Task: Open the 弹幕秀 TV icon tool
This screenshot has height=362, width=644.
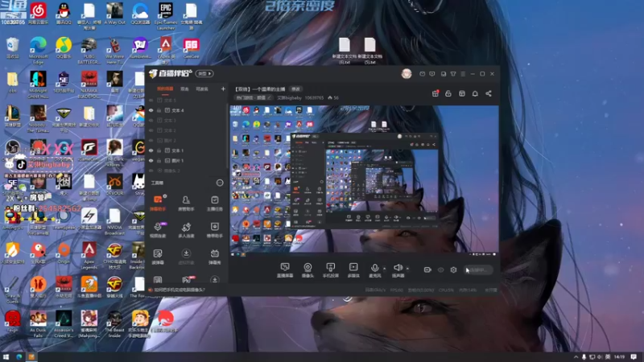Action: pyautogui.click(x=214, y=257)
